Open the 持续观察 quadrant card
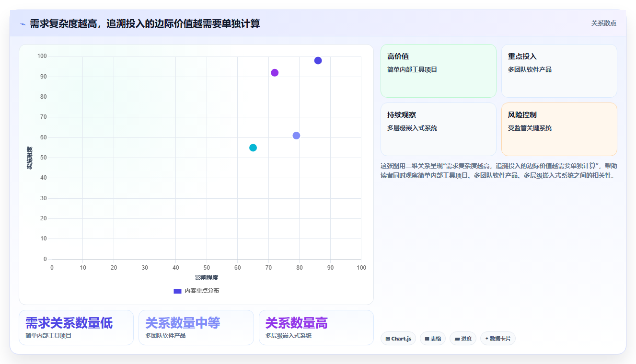This screenshot has width=636, height=364. (x=439, y=129)
